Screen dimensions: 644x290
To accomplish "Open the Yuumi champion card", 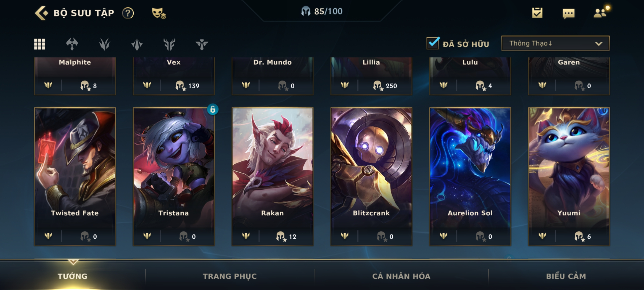I will (569, 177).
